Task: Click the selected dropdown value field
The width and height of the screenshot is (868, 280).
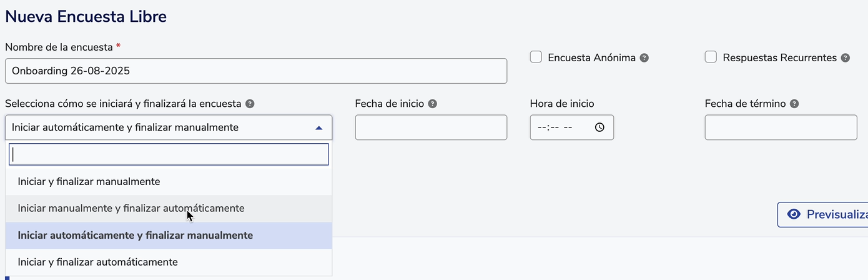Action: pos(156,127)
